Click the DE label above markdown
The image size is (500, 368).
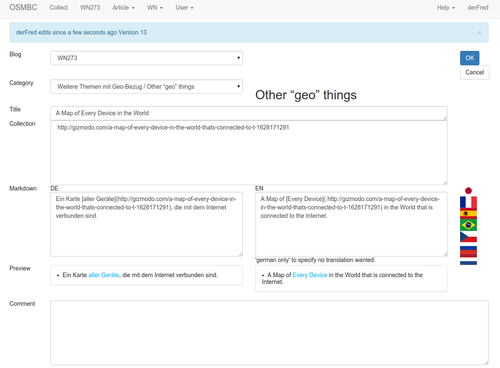pos(54,188)
